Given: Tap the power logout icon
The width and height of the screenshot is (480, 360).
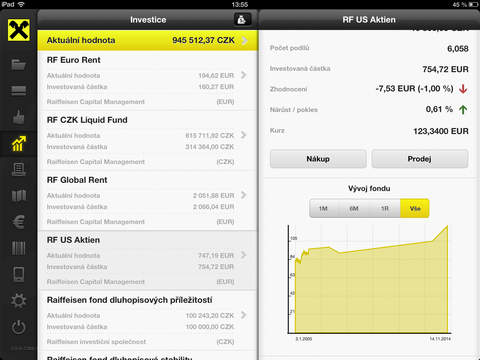Looking at the screenshot, I should click(x=18, y=327).
